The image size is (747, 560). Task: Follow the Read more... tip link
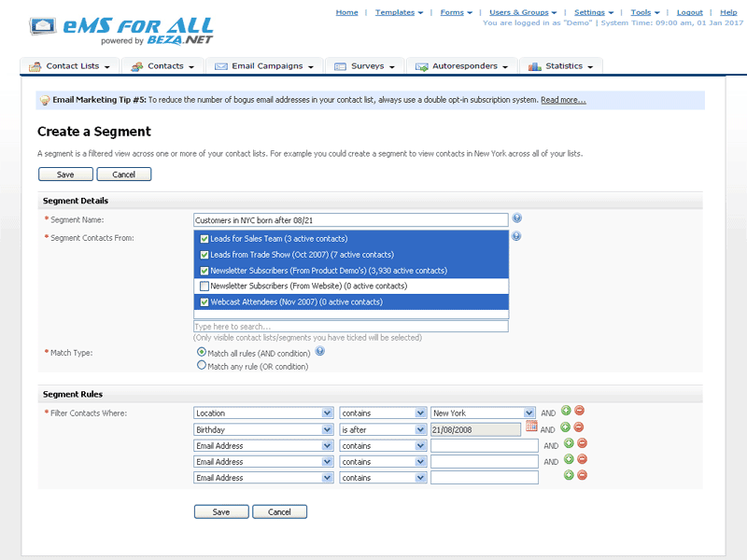[x=563, y=100]
